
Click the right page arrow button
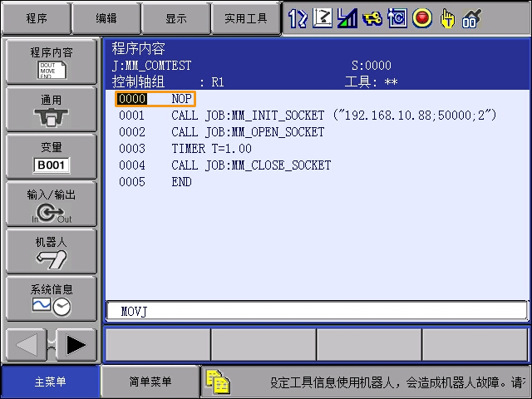[x=76, y=345]
